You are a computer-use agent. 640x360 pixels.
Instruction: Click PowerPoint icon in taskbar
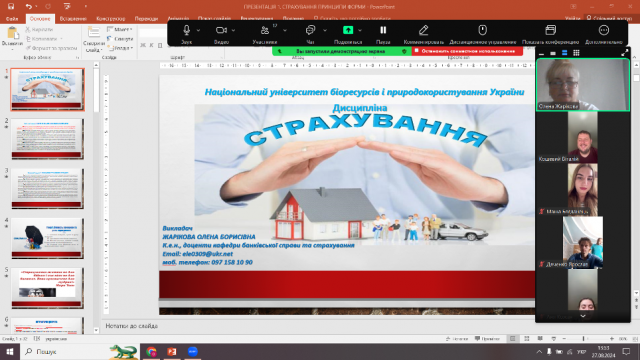click(x=172, y=351)
